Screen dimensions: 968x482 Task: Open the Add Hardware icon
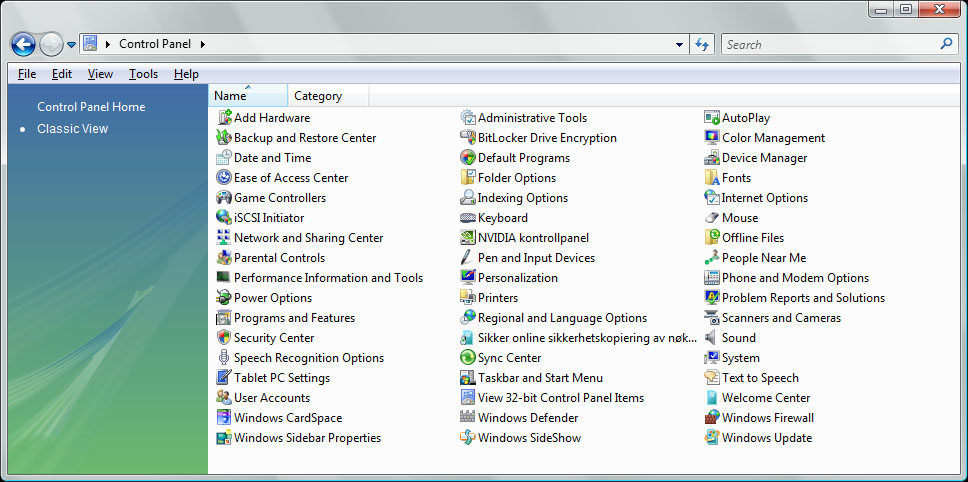(223, 117)
